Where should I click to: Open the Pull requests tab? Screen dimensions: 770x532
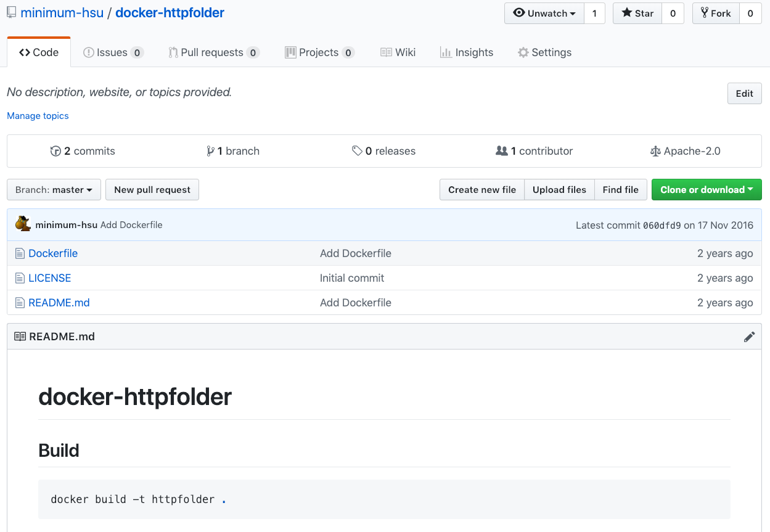[x=214, y=52]
